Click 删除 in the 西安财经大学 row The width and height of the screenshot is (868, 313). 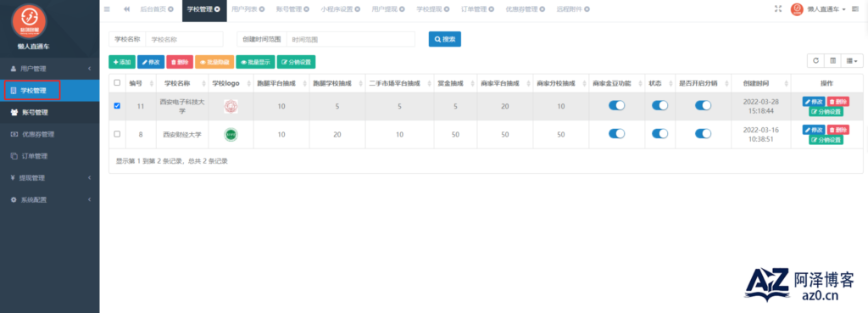838,129
